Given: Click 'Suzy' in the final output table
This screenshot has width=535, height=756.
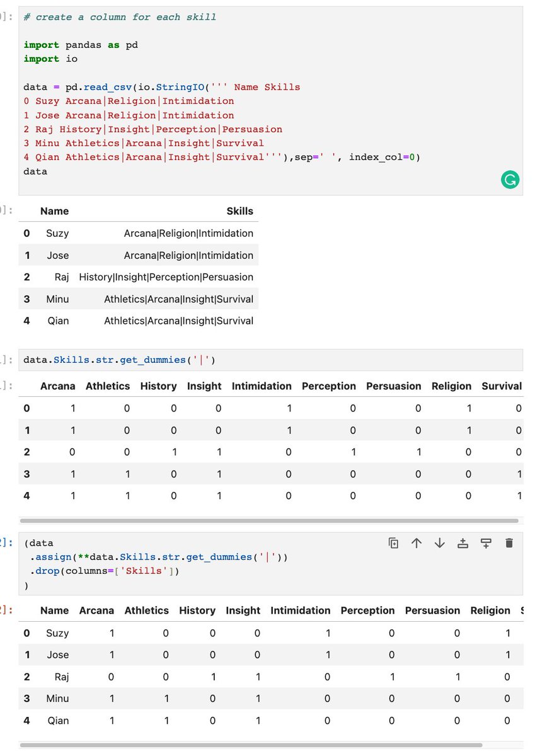Looking at the screenshot, I should (57, 633).
